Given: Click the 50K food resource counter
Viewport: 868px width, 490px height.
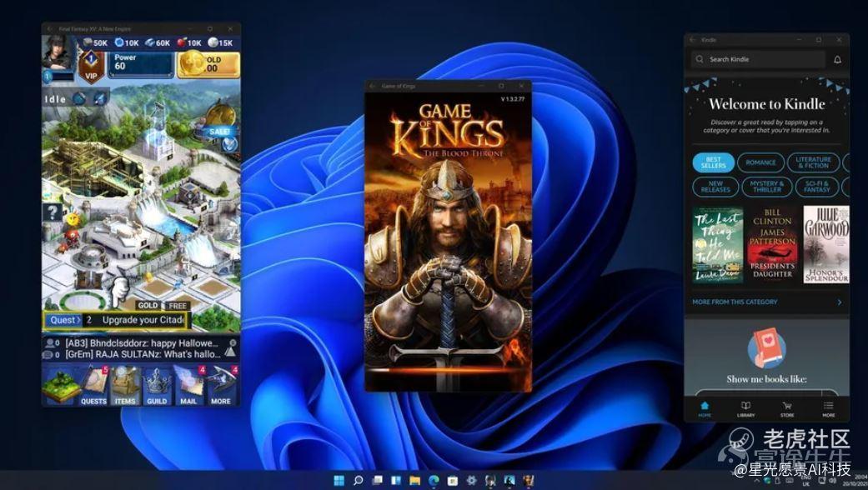Looking at the screenshot, I should [95, 42].
